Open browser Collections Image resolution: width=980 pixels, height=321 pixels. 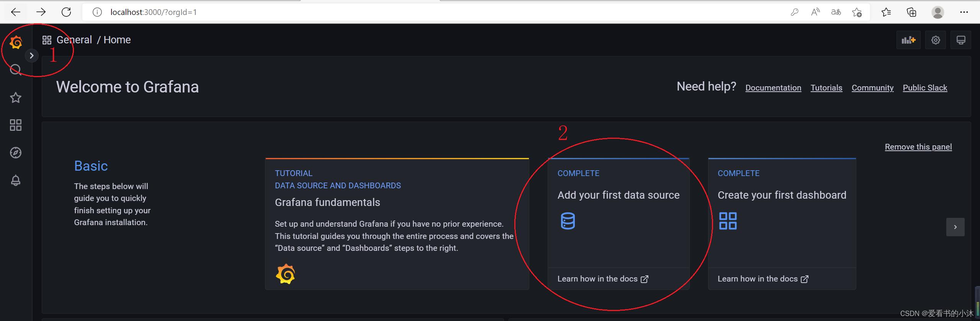tap(911, 12)
